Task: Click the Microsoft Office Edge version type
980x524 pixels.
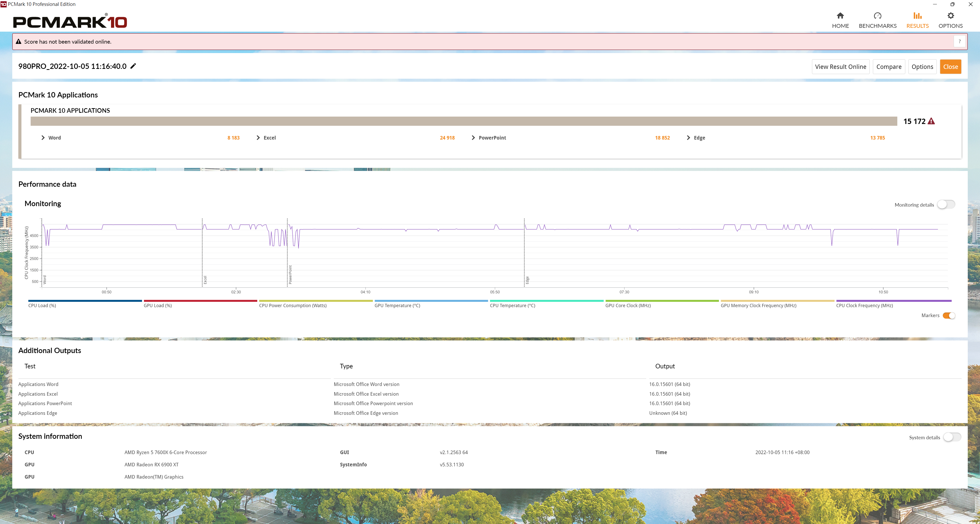Action: 366,413
